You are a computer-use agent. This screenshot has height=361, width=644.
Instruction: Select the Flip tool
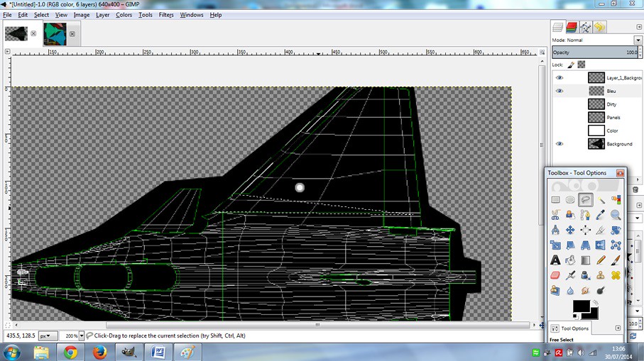click(601, 245)
